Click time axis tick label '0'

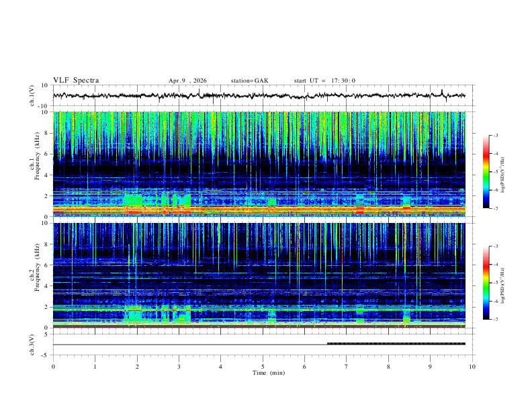(x=53, y=367)
